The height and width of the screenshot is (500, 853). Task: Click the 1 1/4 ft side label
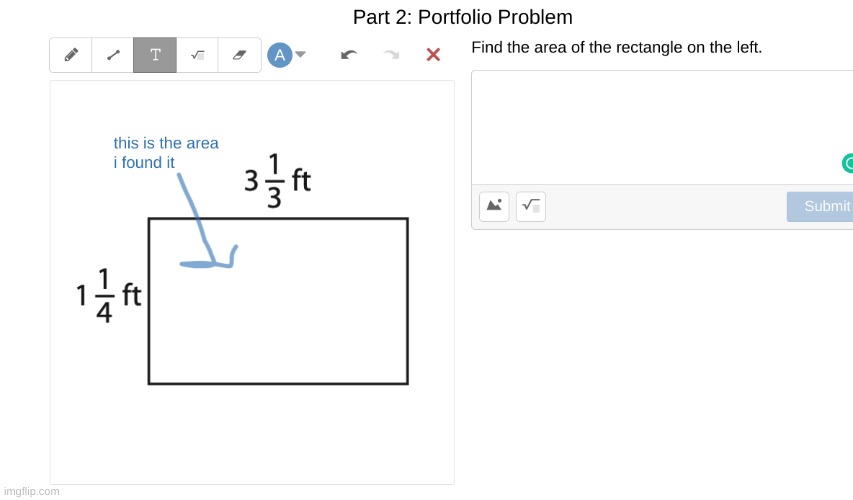108,296
